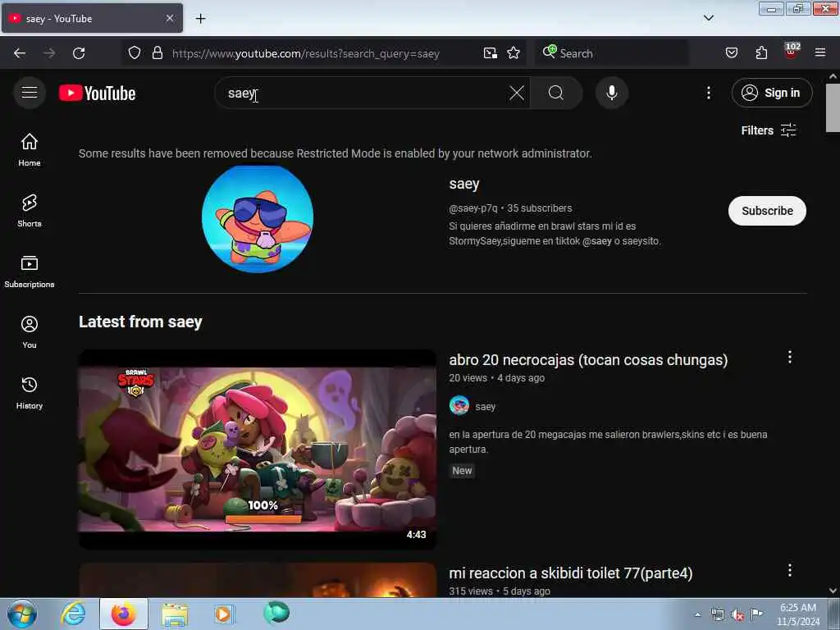Click the scrollbar up arrow

click(833, 76)
